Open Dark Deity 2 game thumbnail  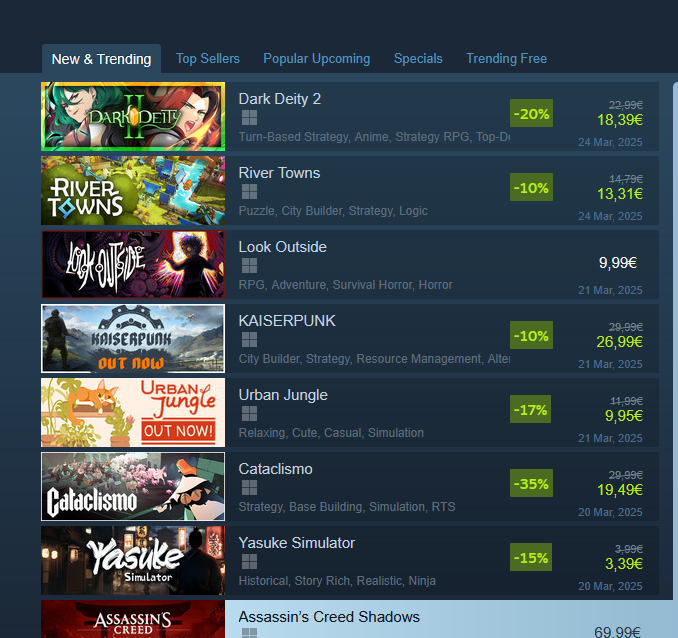point(133,116)
